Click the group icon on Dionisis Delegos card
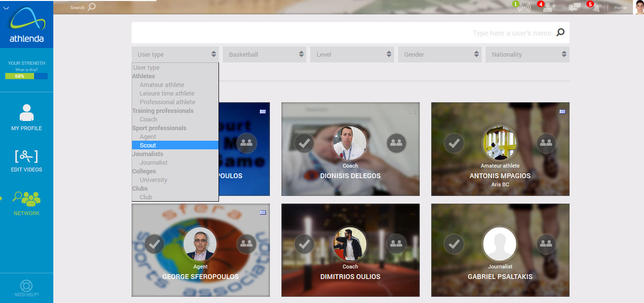Viewport: 644px width, 303px height. pyautogui.click(x=396, y=143)
